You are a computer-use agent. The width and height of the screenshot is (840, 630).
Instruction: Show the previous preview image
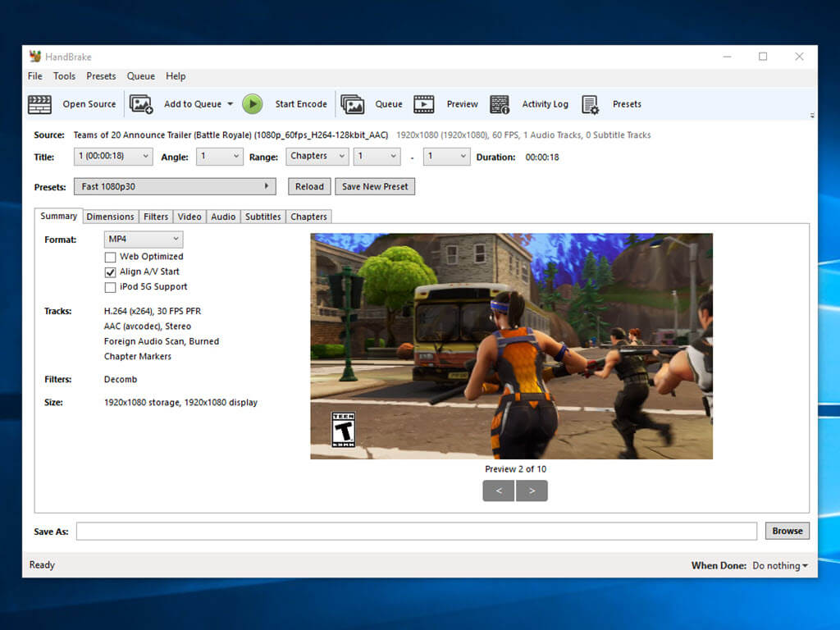(x=499, y=491)
